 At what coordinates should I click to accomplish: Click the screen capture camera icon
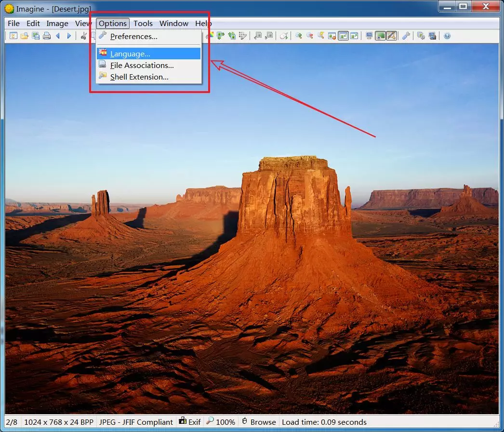coord(432,36)
